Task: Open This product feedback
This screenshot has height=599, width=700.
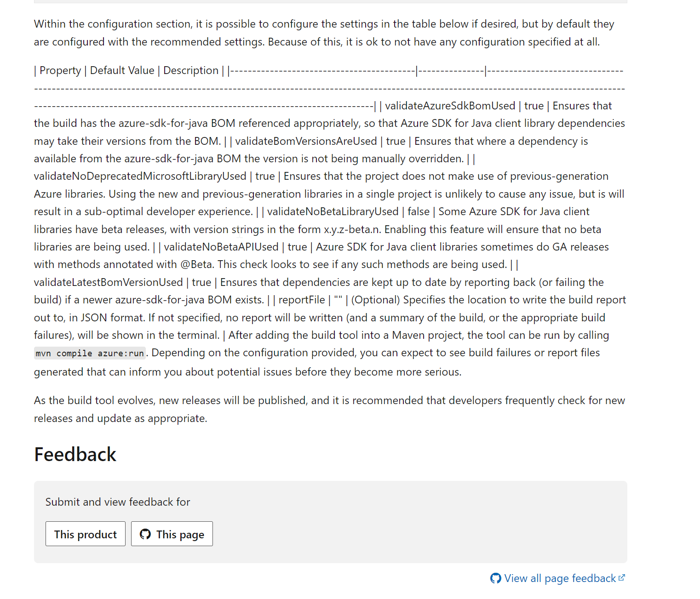Action: [x=85, y=534]
